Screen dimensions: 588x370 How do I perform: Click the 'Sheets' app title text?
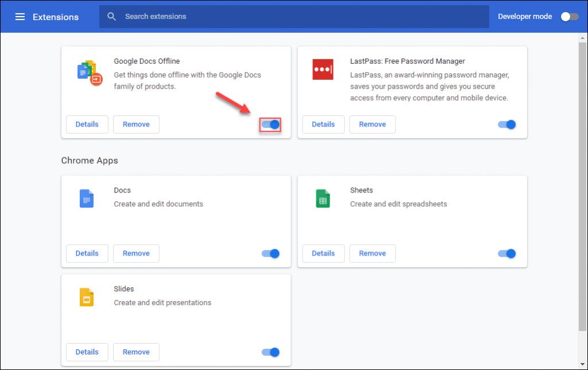(362, 190)
